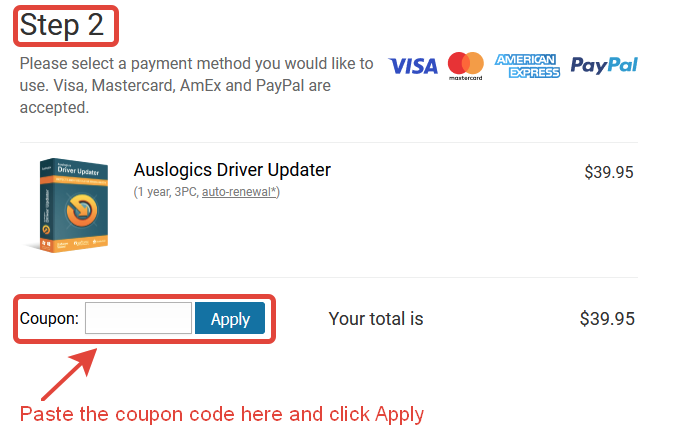This screenshot has height=435, width=690.
Task: Click the 'Your total is' label
Action: pos(376,318)
